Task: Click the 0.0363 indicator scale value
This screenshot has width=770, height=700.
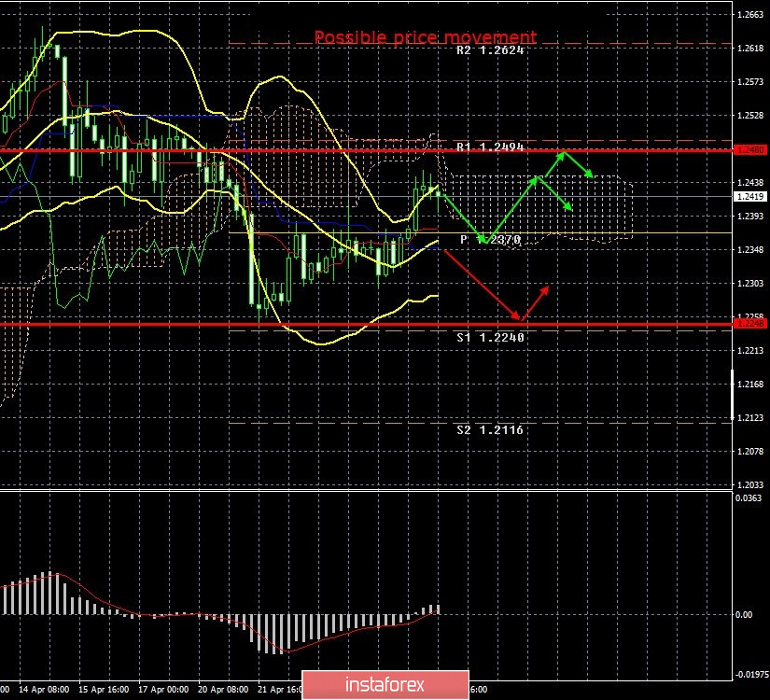Action: pos(749,498)
